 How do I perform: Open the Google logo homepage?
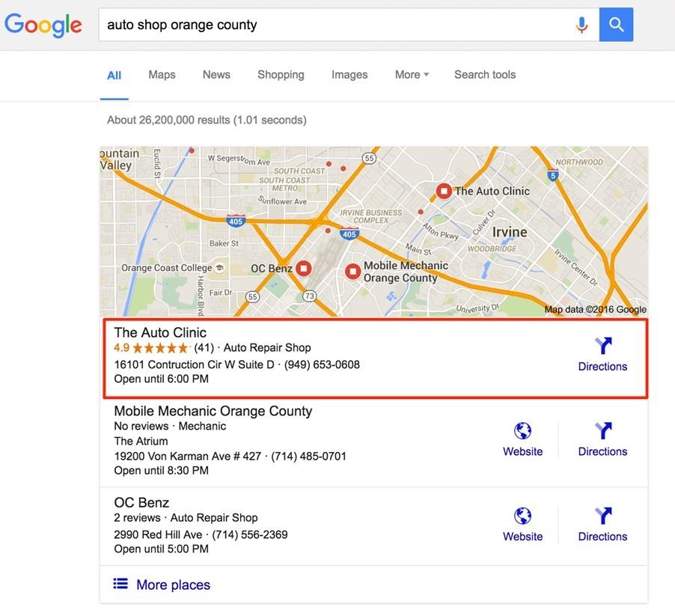tap(43, 25)
